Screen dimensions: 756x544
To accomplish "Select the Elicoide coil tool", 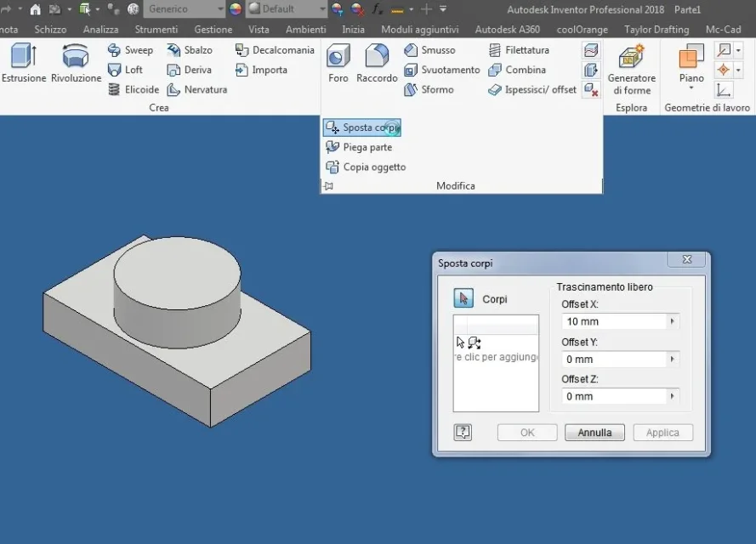I will pos(134,89).
